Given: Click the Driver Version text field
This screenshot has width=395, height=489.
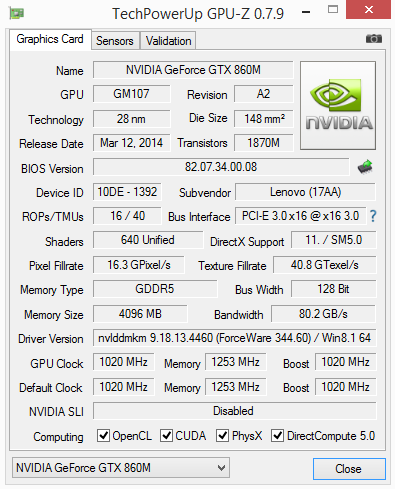Looking at the screenshot, I should (234, 338).
